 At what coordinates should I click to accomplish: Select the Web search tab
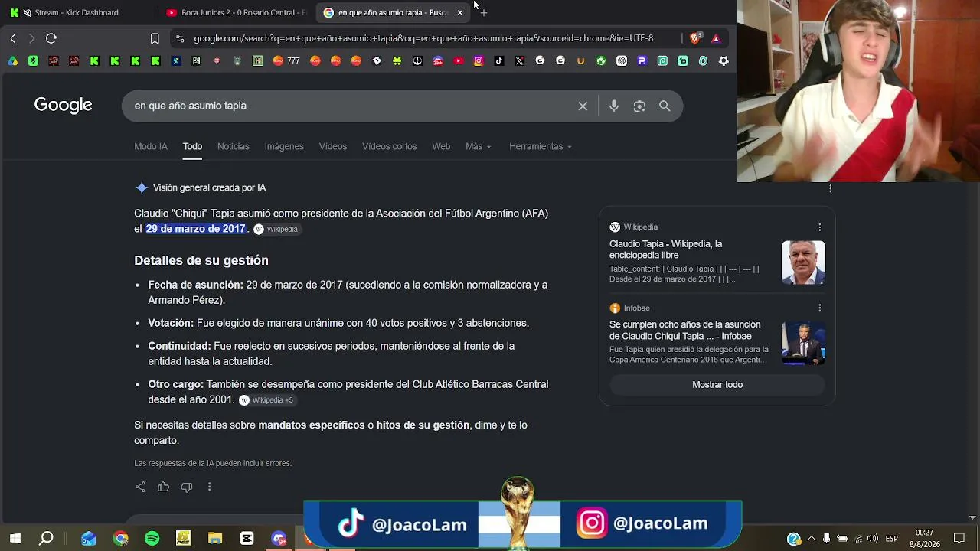tap(441, 146)
